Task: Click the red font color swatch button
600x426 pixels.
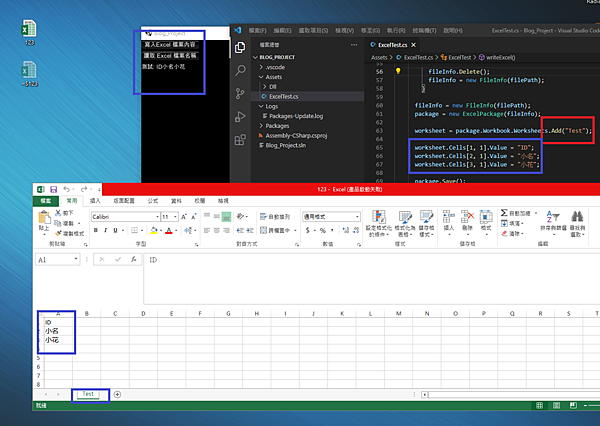Action: (169, 230)
